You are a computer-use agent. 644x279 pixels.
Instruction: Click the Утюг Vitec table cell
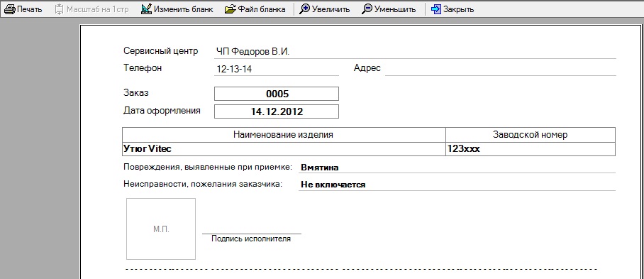pos(284,149)
